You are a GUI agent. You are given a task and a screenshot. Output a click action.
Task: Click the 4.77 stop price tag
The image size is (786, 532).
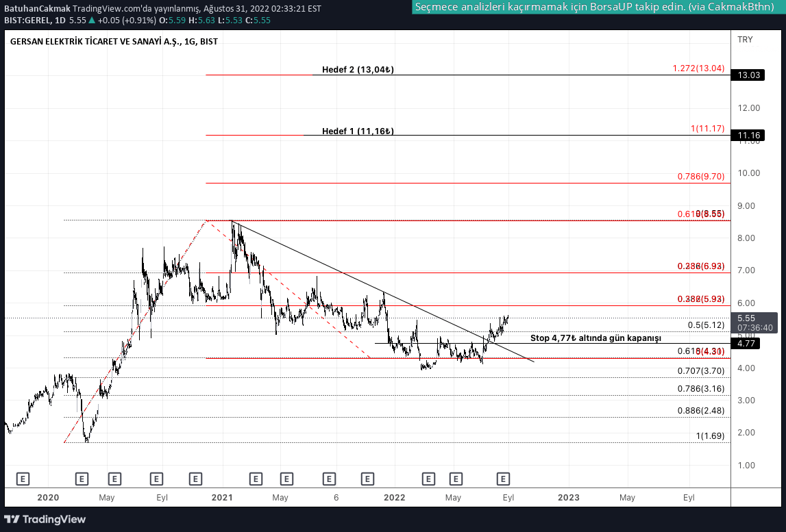click(746, 344)
